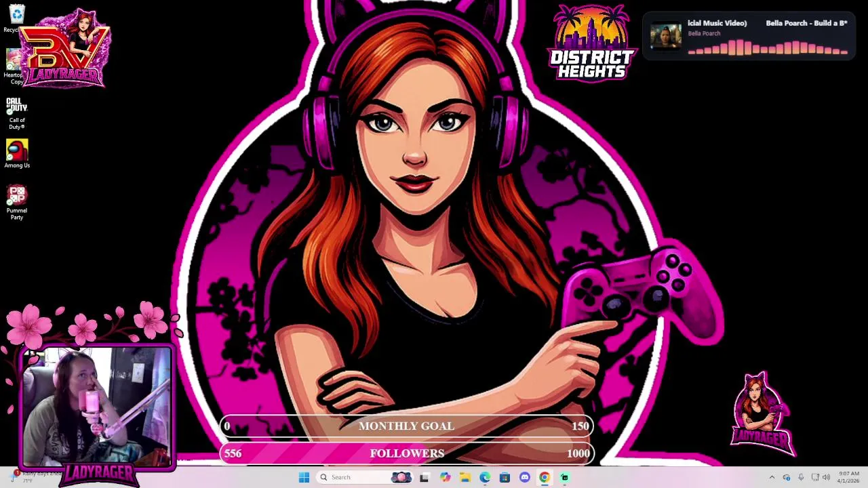Image resolution: width=868 pixels, height=488 pixels.
Task: Open Discord from the taskbar
Action: [524, 477]
